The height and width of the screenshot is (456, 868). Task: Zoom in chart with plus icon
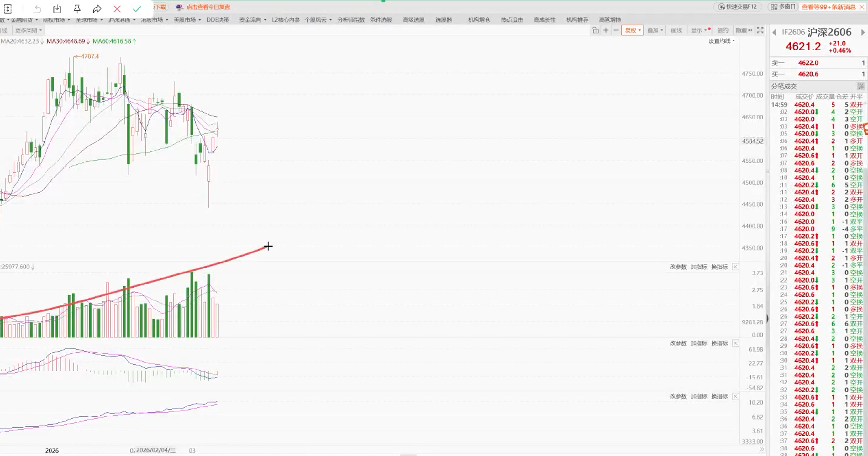pos(606,30)
